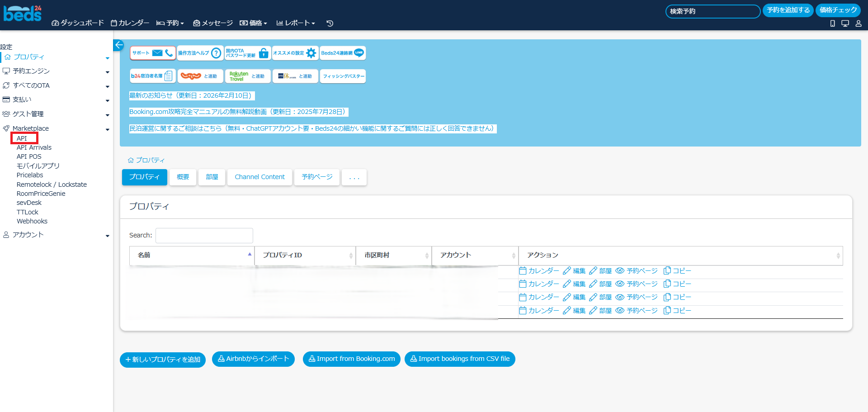The image size is (868, 412).
Task: Switch to the Channel Content tab
Action: pyautogui.click(x=259, y=177)
